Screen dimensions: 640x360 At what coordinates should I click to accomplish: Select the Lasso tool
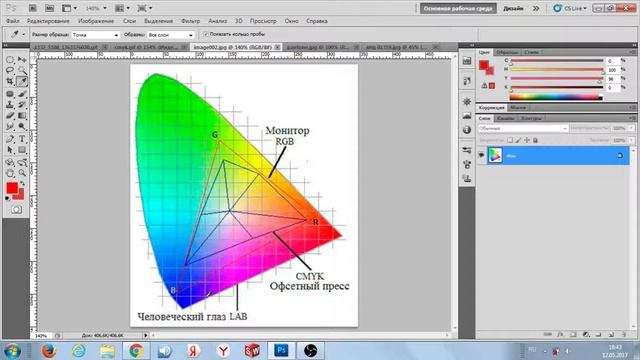tap(10, 71)
